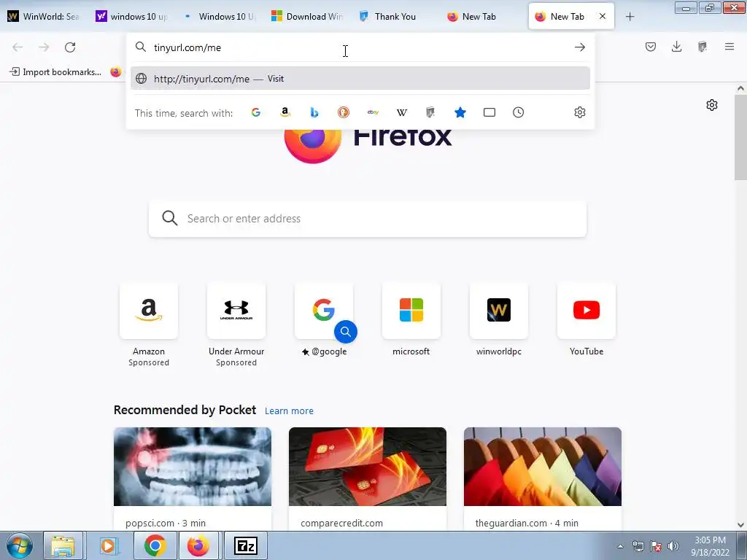Search in open Tabs icon
This screenshot has width=747, height=560.
489,112
